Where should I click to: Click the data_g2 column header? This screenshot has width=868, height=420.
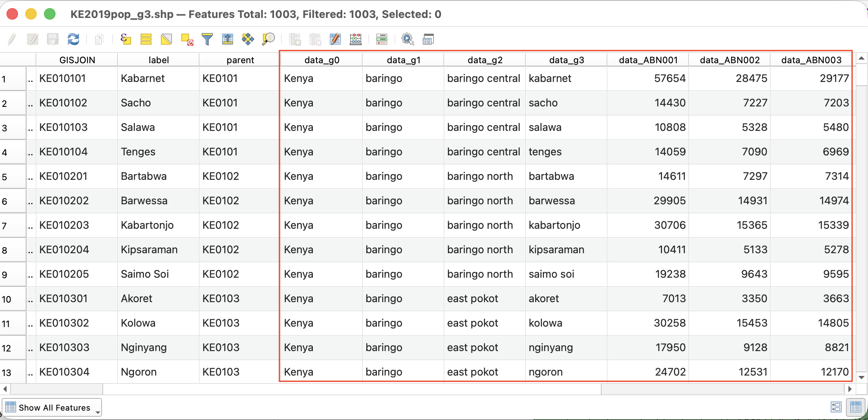tap(485, 60)
